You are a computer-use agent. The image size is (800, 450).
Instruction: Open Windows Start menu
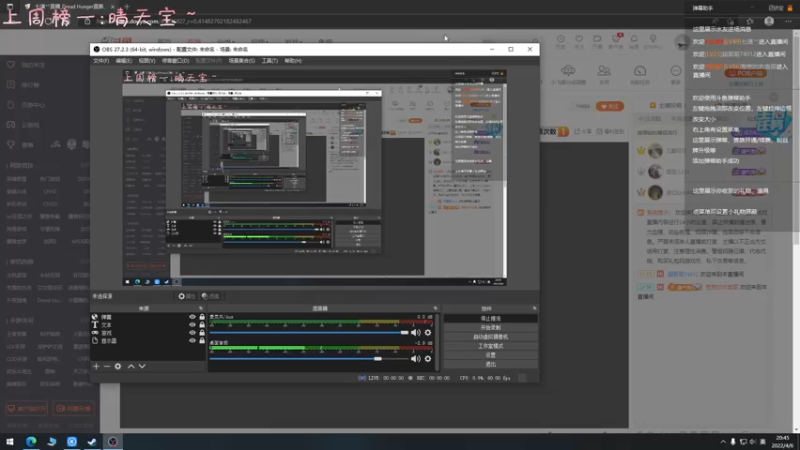(10, 441)
